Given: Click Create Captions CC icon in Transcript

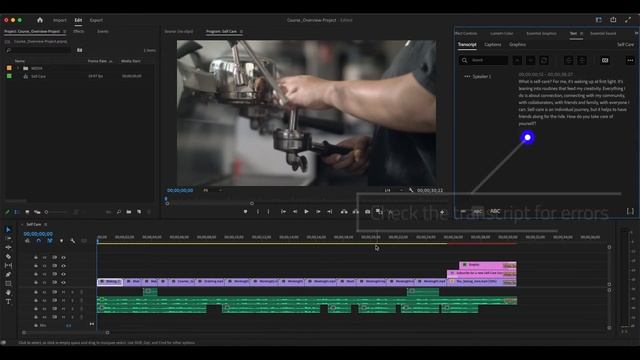Looking at the screenshot, I should pyautogui.click(x=605, y=60).
